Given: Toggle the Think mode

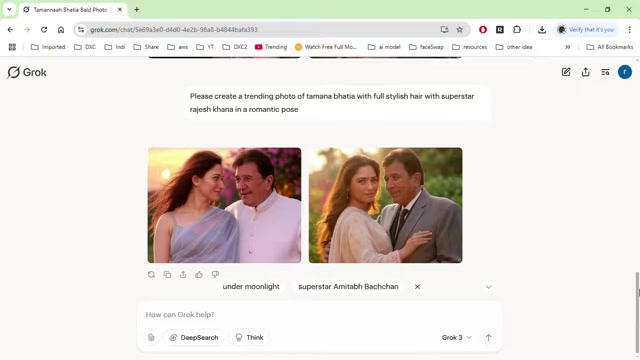Looking at the screenshot, I should tap(249, 338).
